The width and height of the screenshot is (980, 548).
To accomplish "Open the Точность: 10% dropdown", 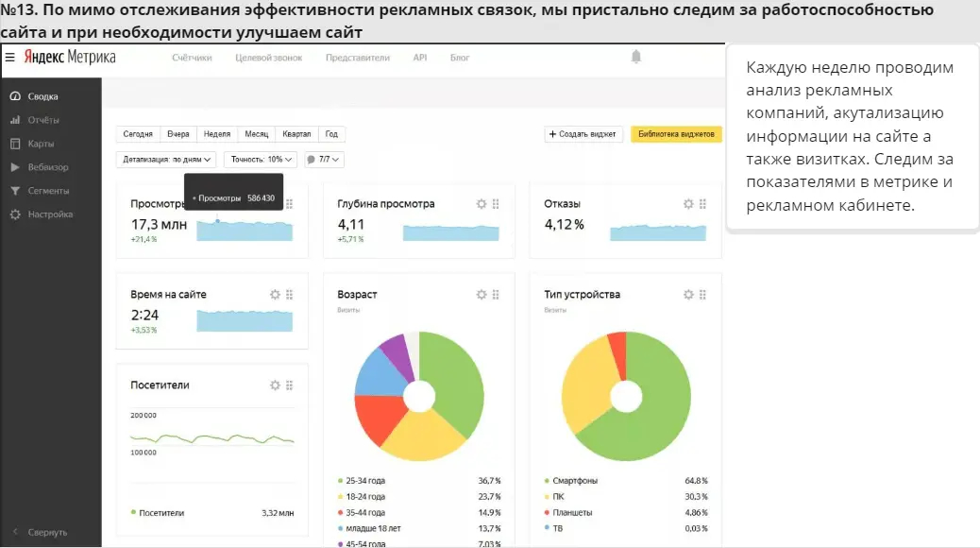I will coord(261,159).
